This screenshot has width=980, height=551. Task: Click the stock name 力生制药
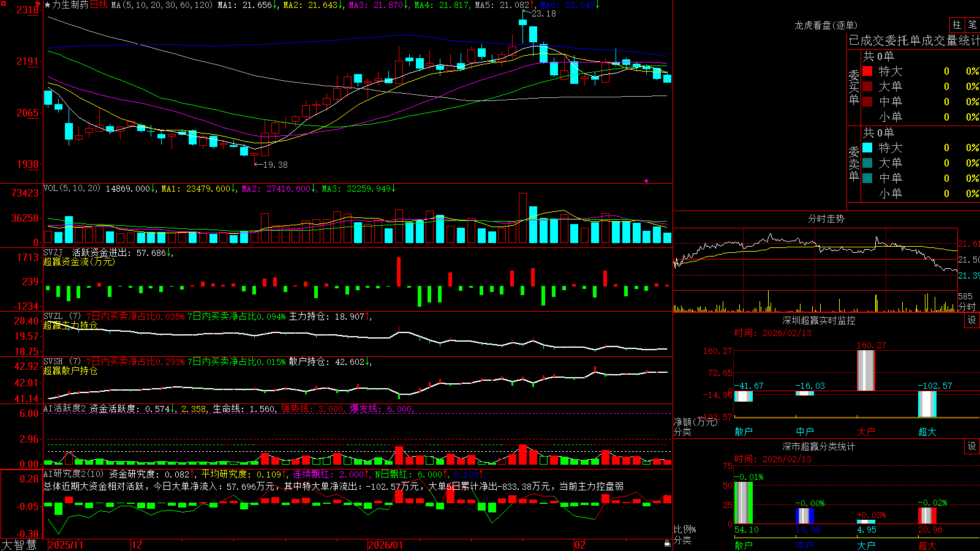coord(70,5)
